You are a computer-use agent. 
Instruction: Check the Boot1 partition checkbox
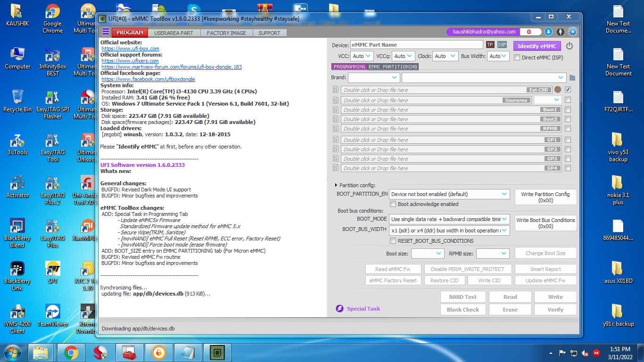(568, 110)
